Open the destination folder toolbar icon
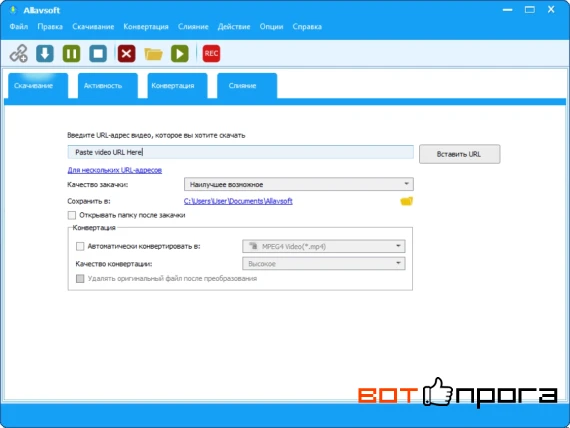The height and width of the screenshot is (428, 570). click(x=153, y=54)
